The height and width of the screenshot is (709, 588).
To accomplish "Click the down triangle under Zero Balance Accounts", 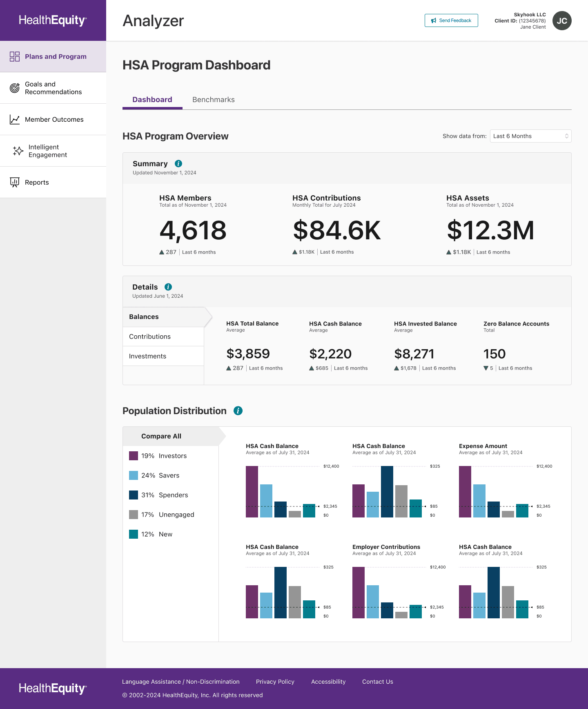I will coord(486,368).
